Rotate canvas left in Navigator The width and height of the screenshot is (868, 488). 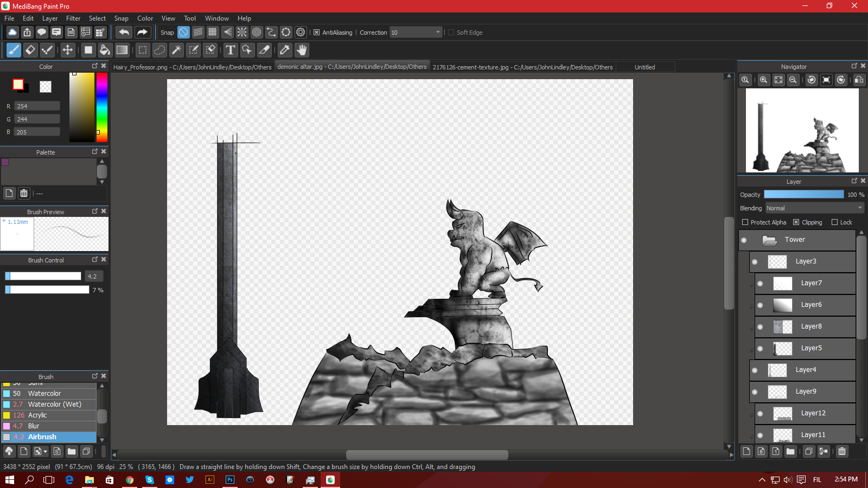(x=812, y=80)
